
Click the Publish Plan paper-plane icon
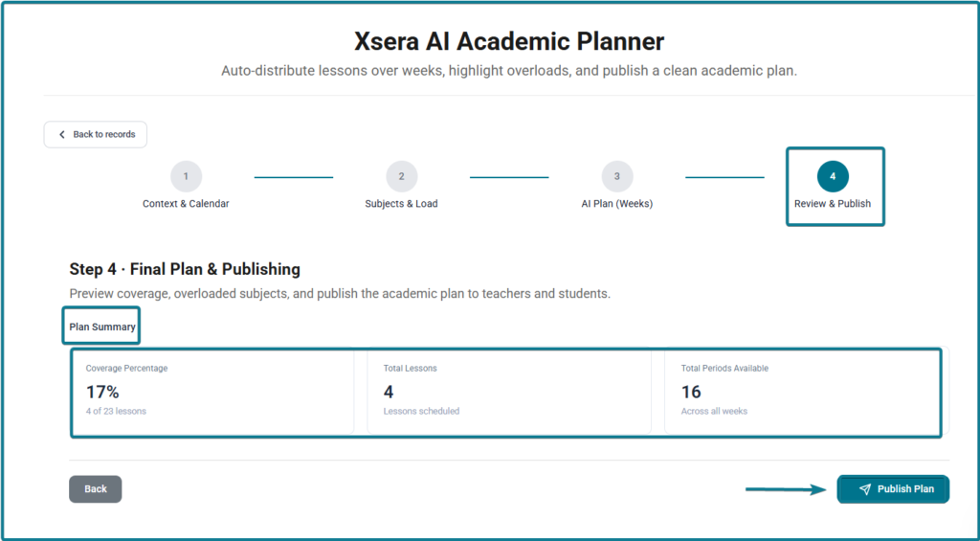tap(865, 489)
